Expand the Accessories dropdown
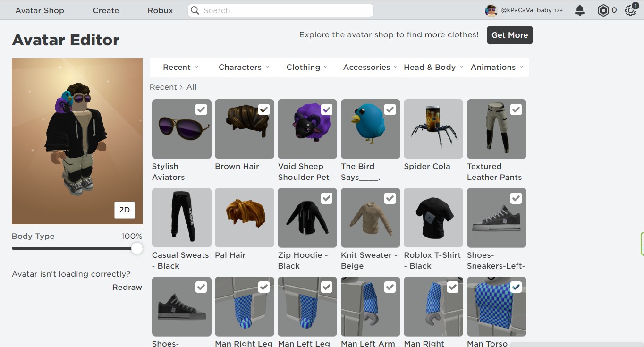The height and width of the screenshot is (347, 644). tap(370, 67)
